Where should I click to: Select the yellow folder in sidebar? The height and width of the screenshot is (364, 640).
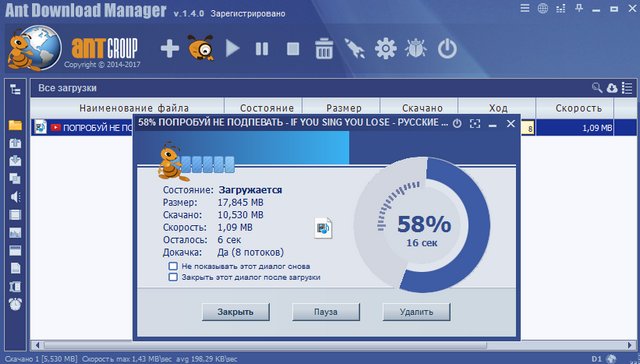tap(16, 125)
